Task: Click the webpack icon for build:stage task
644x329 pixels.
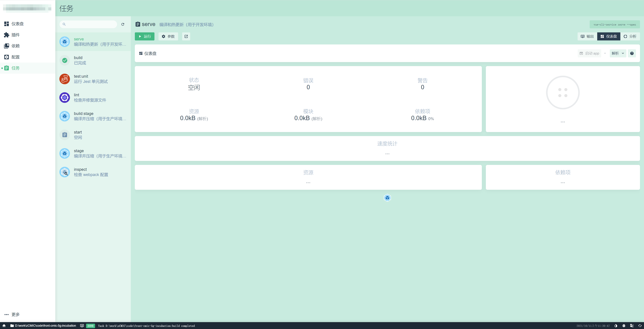Action: (65, 116)
